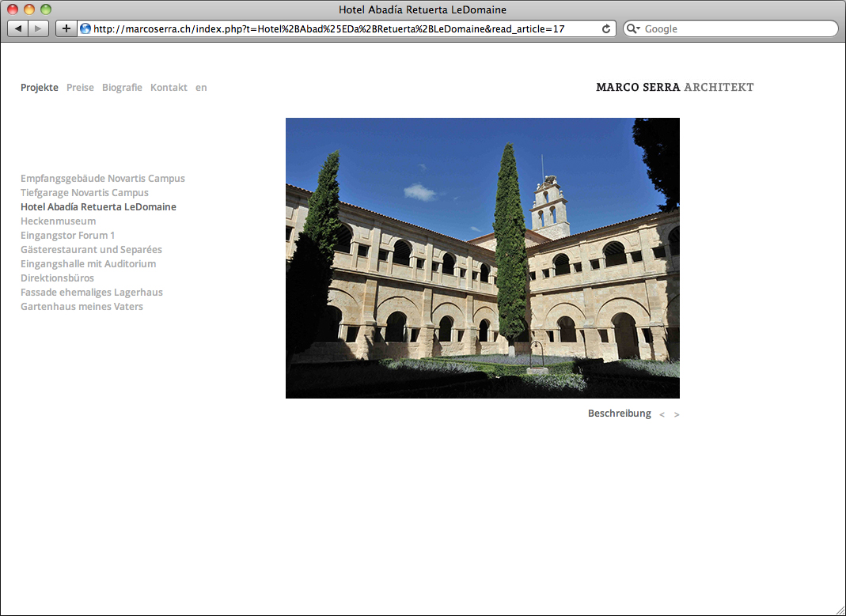
Task: Reload the page with the refresh icon
Action: pyautogui.click(x=606, y=28)
